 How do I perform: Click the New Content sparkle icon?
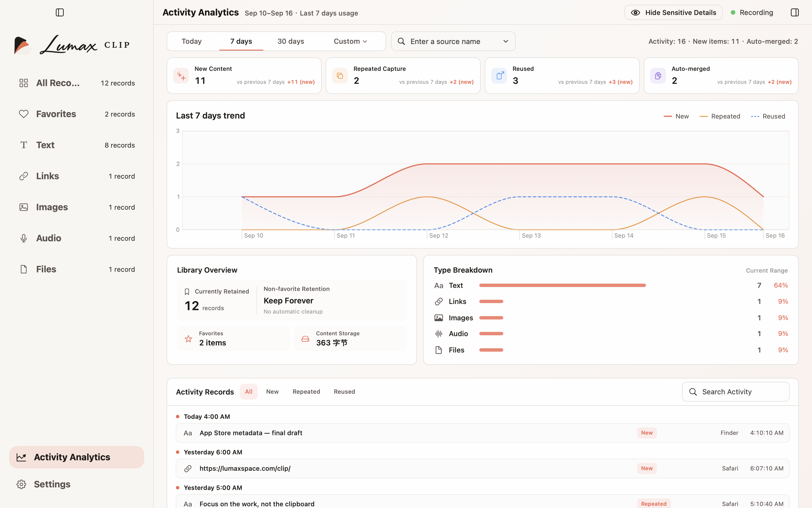[181, 76]
